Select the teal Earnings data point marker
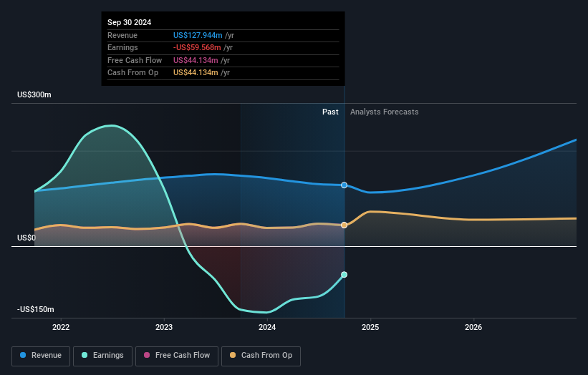The height and width of the screenshot is (375, 588). pyautogui.click(x=344, y=275)
